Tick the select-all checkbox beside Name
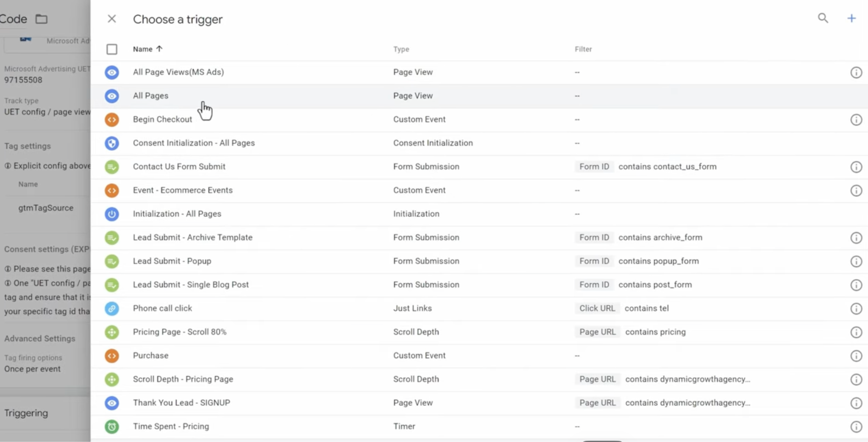 pyautogui.click(x=112, y=49)
